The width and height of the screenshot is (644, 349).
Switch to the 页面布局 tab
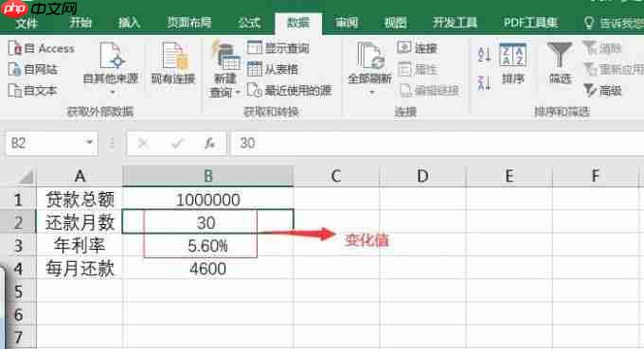tap(188, 23)
